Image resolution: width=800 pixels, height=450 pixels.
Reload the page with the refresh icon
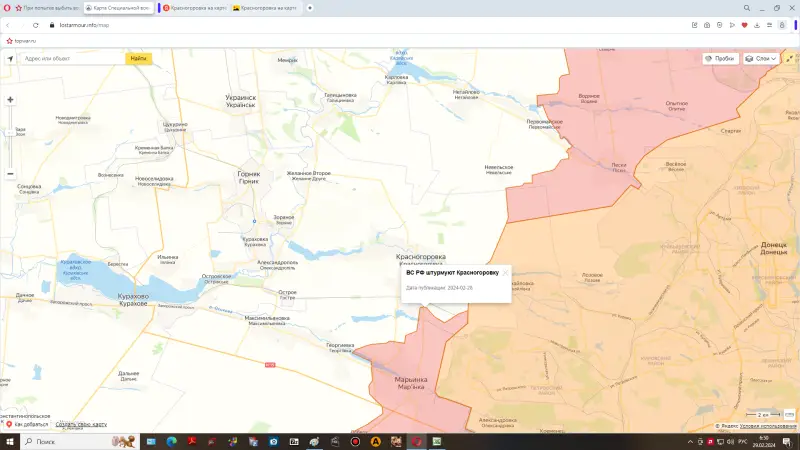pyautogui.click(x=36, y=24)
